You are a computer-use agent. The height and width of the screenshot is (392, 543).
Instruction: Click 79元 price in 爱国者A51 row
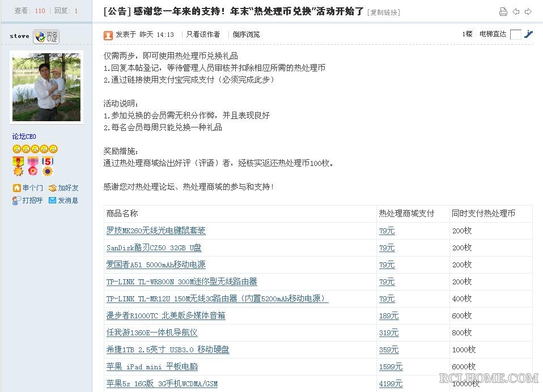coord(387,265)
